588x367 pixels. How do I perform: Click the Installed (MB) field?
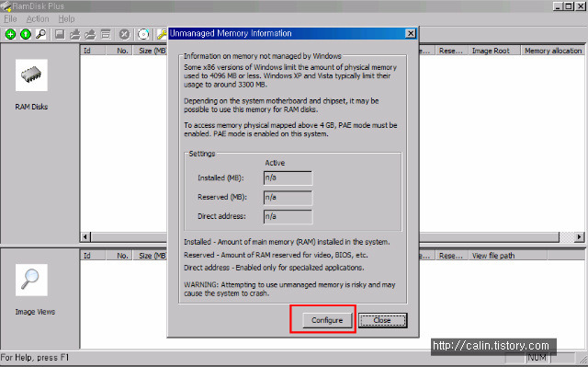(x=288, y=178)
